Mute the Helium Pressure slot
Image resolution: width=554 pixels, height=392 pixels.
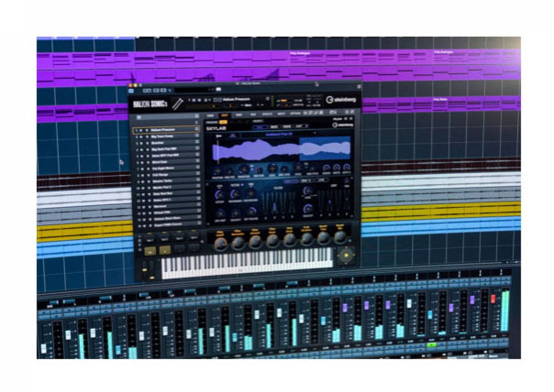tap(141, 131)
